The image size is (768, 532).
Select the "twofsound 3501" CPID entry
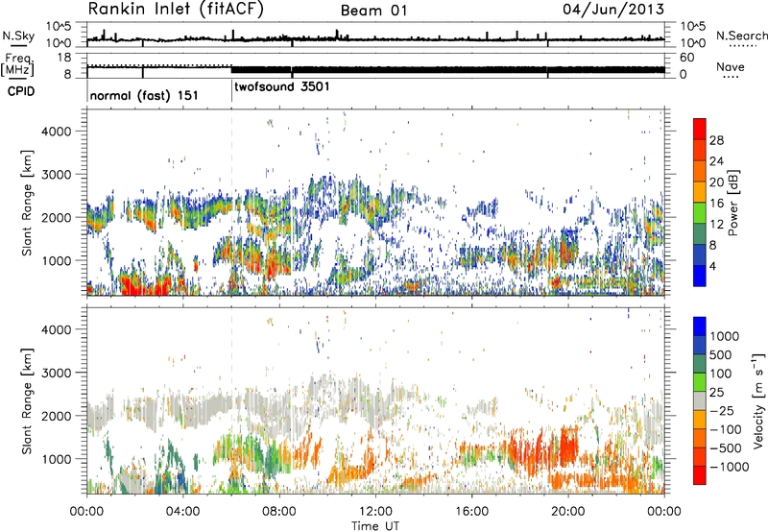[282, 87]
